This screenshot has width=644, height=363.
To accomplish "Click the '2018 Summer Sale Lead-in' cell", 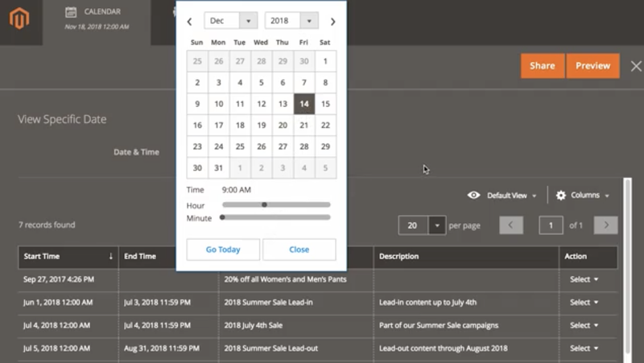I will point(268,302).
